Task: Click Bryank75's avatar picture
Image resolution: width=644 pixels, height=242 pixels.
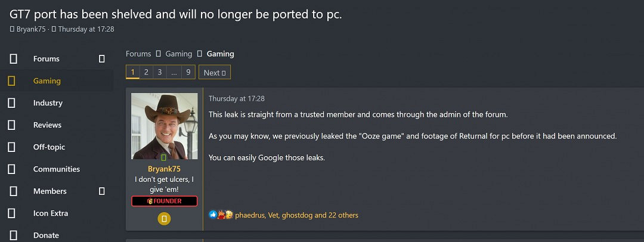Action: [165, 126]
